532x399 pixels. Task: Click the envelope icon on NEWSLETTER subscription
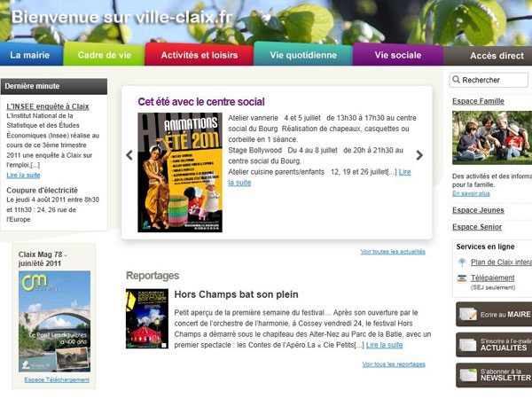469,374
